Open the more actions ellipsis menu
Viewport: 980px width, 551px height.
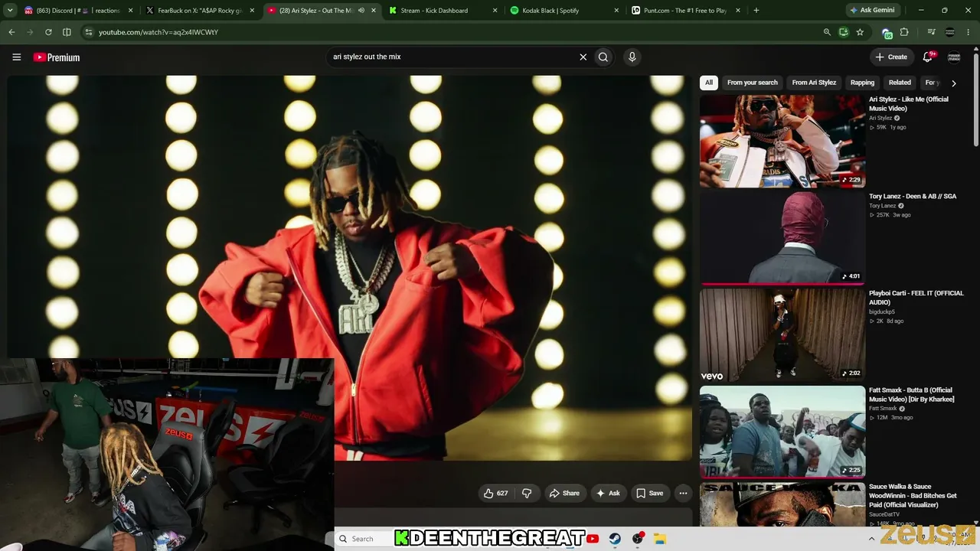click(x=683, y=494)
